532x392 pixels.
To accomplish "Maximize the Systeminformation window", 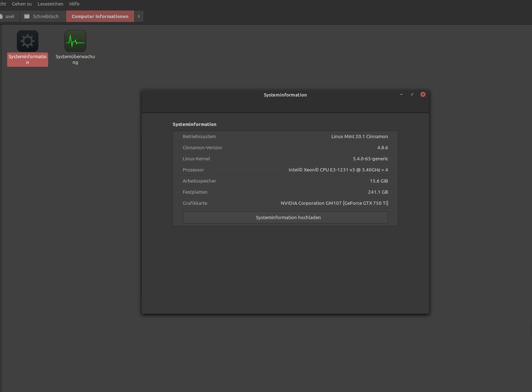I will [412, 94].
